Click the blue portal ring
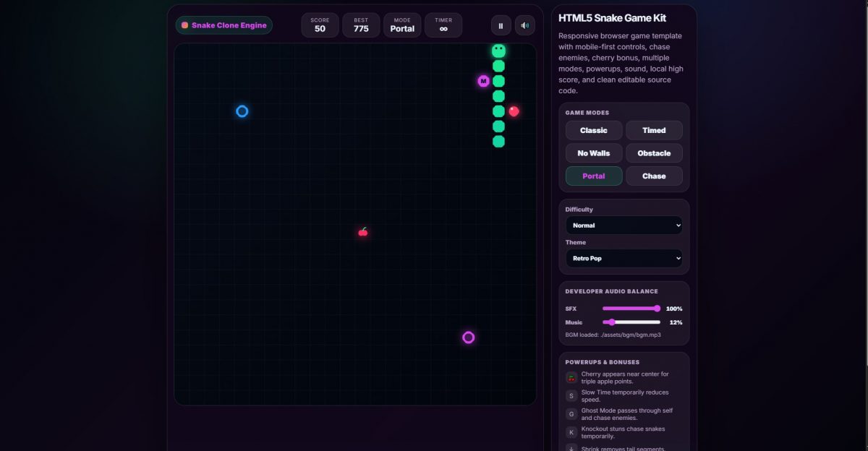Screen dimensions: 868x451 (x=242, y=111)
